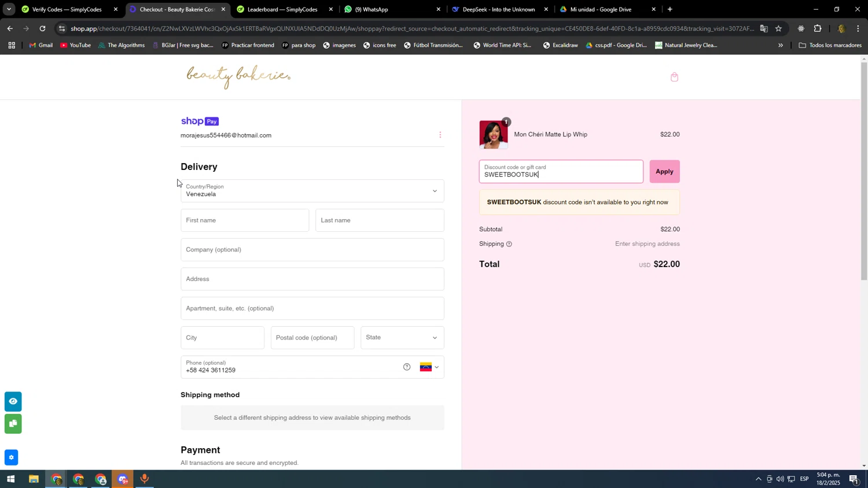Bookmark this page with star icon
Image resolution: width=868 pixels, height=488 pixels.
778,28
